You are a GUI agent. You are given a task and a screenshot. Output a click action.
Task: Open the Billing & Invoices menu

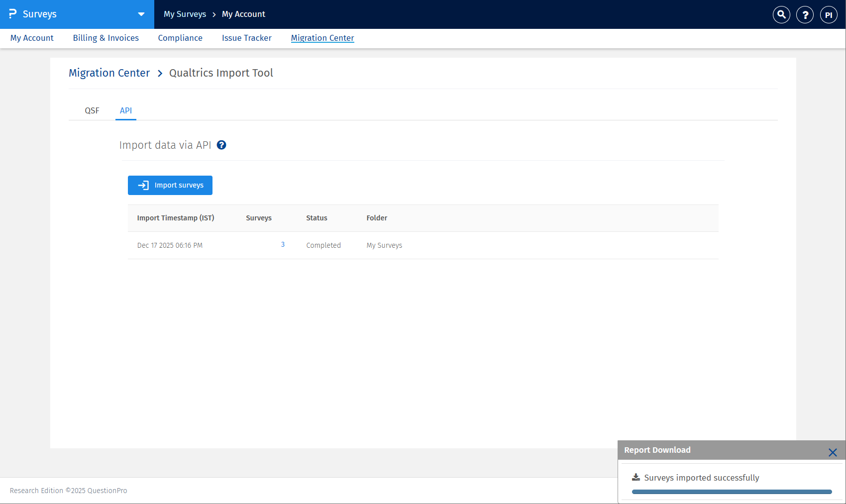pos(106,38)
